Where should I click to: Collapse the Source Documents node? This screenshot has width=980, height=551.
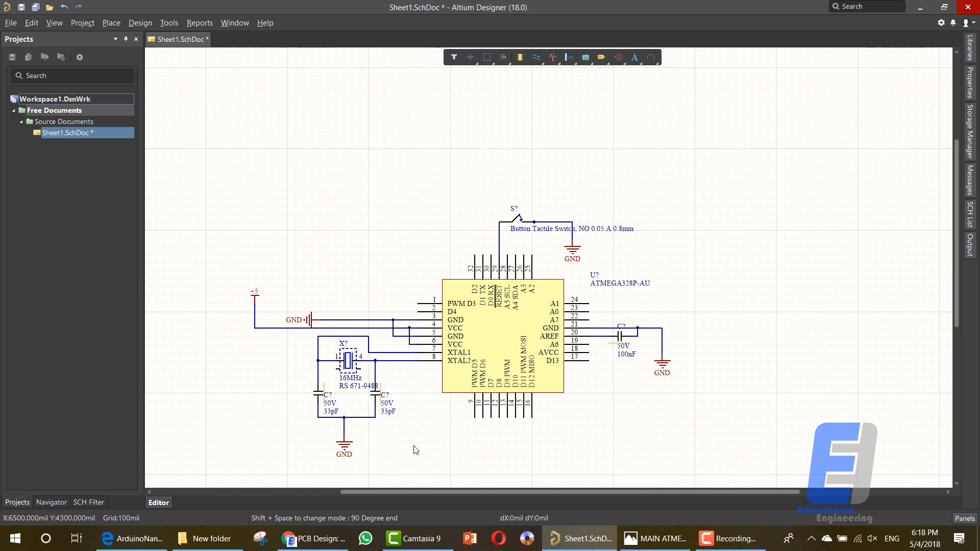click(21, 121)
